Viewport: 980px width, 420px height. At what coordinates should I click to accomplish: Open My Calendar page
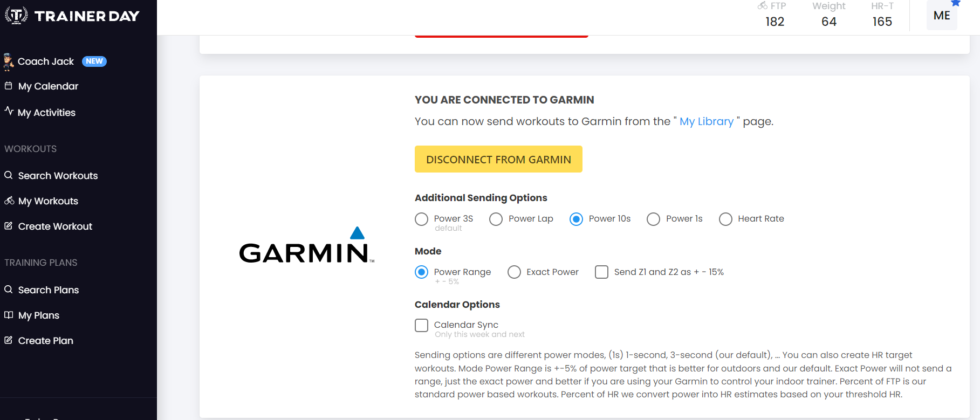pyautogui.click(x=48, y=86)
